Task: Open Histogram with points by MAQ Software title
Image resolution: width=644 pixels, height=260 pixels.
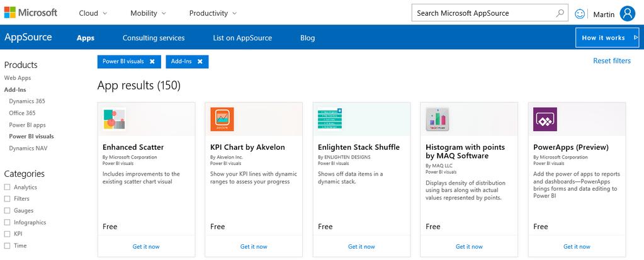Action: pos(465,152)
